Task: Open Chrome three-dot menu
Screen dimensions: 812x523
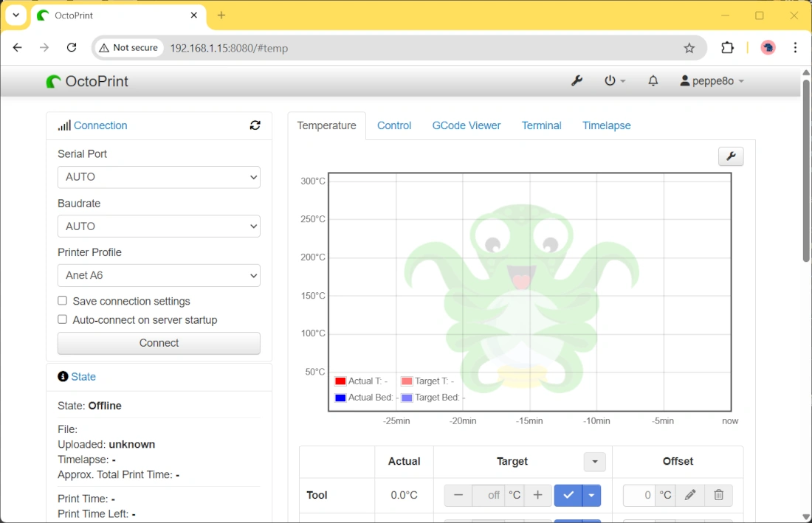Action: click(795, 48)
